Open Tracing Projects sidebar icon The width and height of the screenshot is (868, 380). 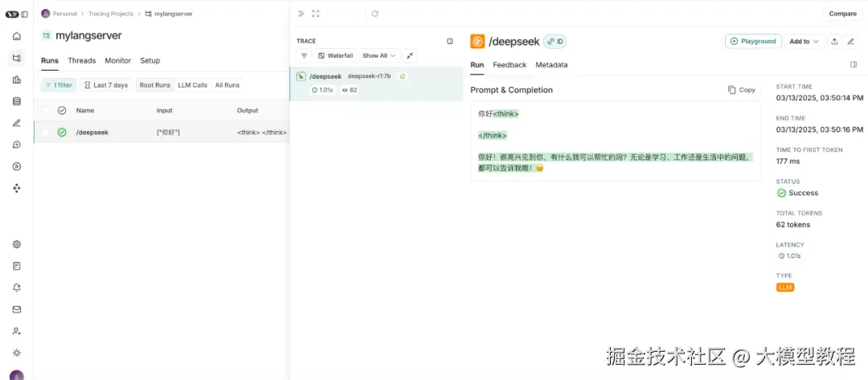tap(17, 58)
